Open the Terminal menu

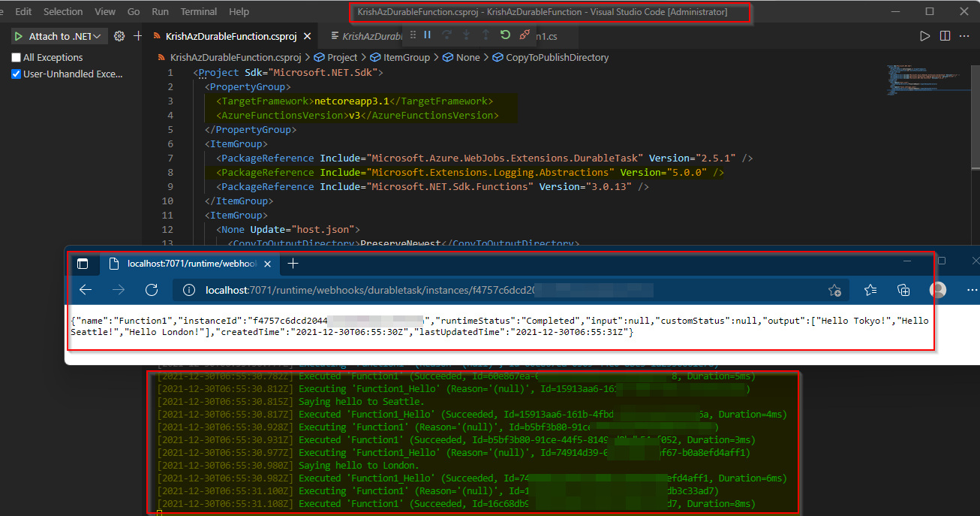198,11
